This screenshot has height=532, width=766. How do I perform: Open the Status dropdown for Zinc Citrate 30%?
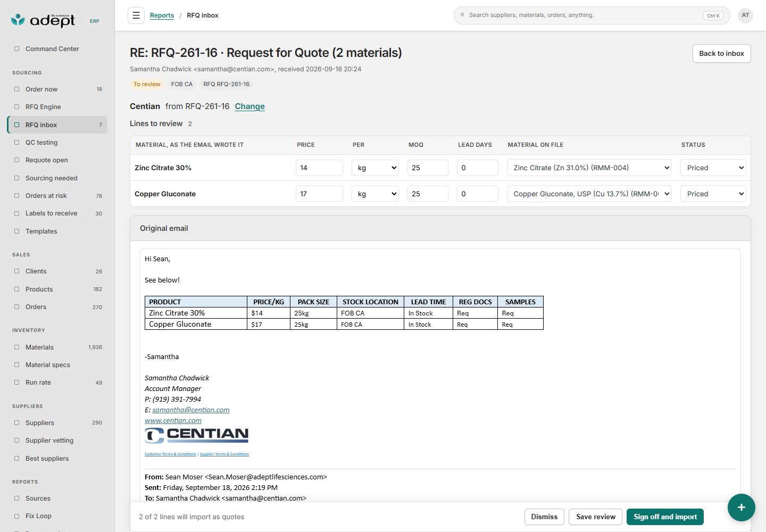pyautogui.click(x=713, y=168)
